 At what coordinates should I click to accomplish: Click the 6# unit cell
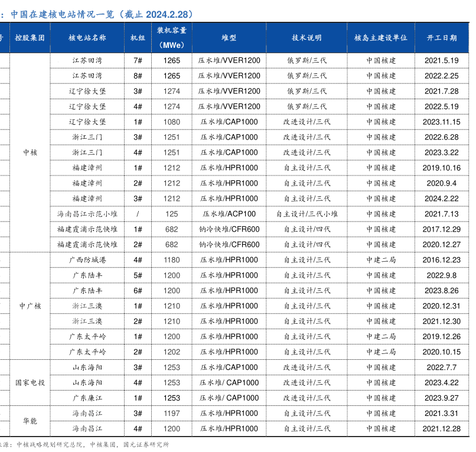point(138,291)
